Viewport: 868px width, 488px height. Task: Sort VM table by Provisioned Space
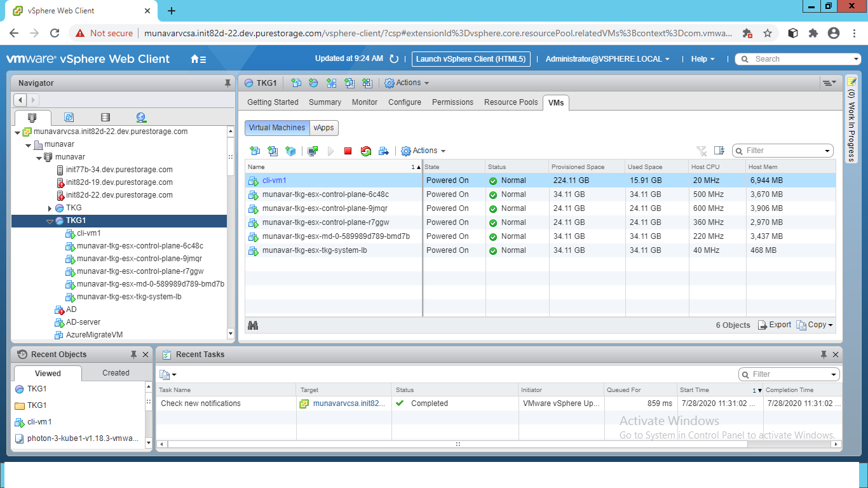(587, 167)
